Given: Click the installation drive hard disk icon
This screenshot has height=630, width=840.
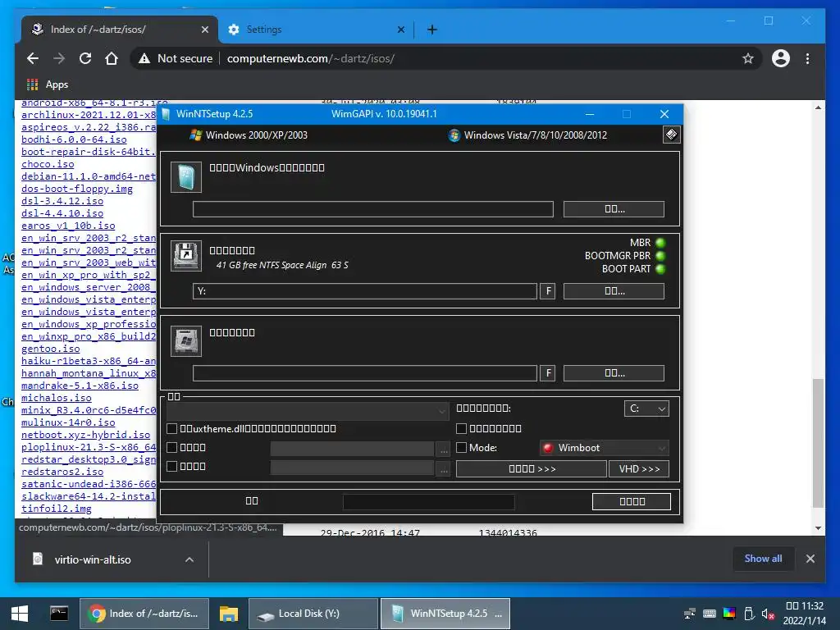Looking at the screenshot, I should (186, 340).
